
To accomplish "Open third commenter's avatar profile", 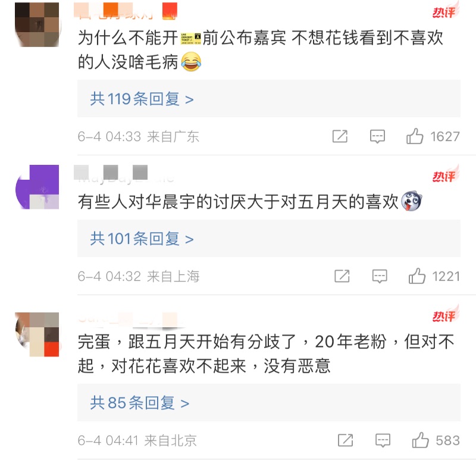I will [37, 334].
